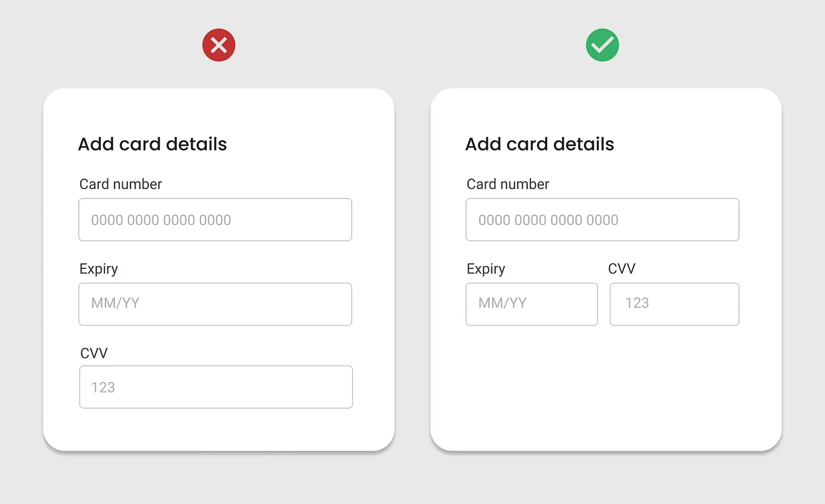Focus the Card number field under the red X
825x504 pixels.
coord(215,220)
